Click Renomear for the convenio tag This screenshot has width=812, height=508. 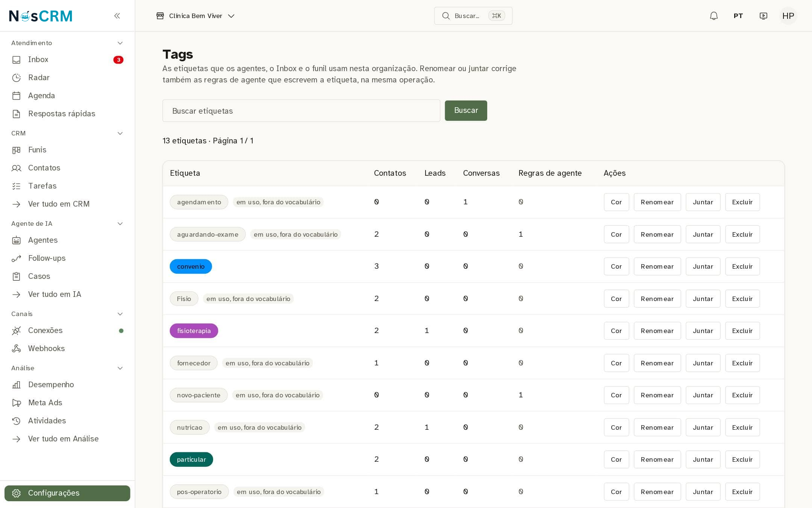(x=657, y=266)
